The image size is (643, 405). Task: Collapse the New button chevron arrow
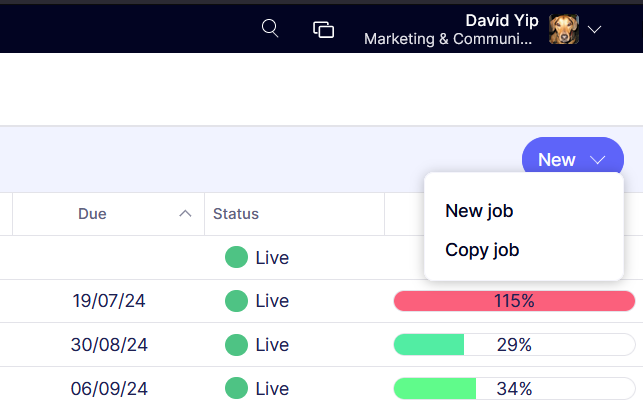pyautogui.click(x=598, y=160)
